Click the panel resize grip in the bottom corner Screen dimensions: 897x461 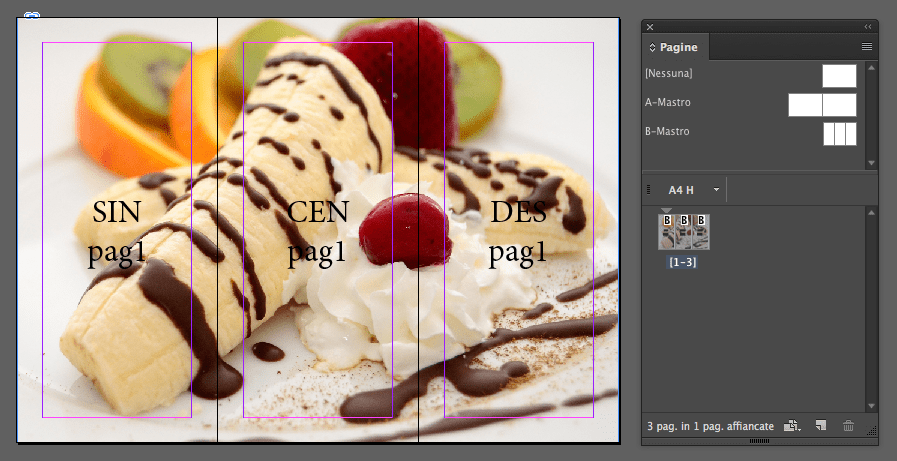[x=872, y=430]
